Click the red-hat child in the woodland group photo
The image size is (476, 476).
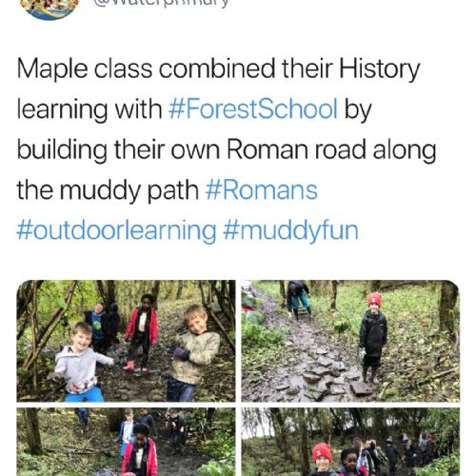point(323,460)
